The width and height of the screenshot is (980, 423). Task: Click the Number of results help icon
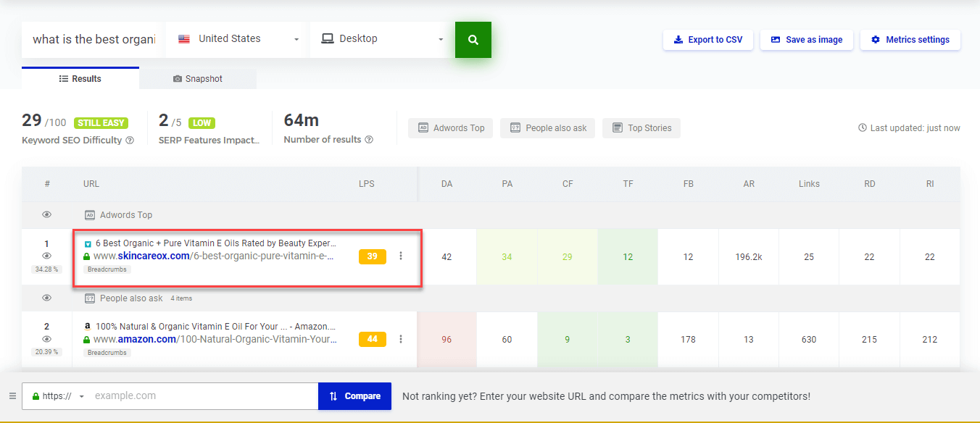tap(369, 140)
